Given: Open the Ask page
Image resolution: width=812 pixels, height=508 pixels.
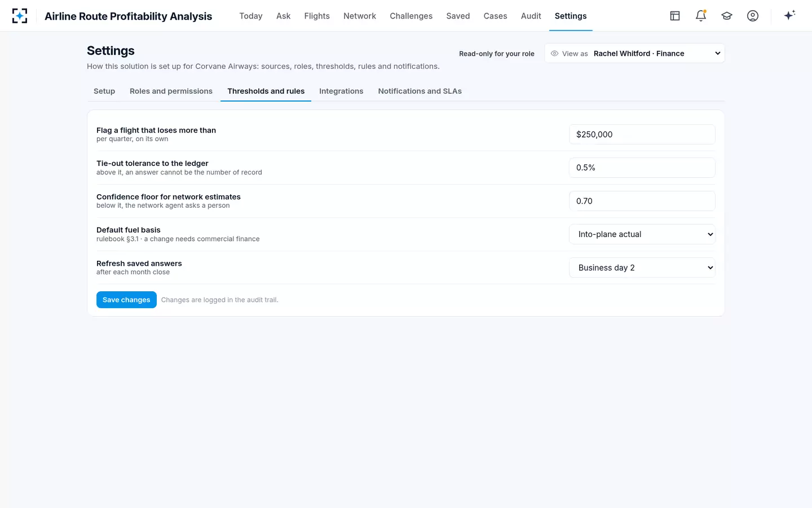Looking at the screenshot, I should click(283, 16).
